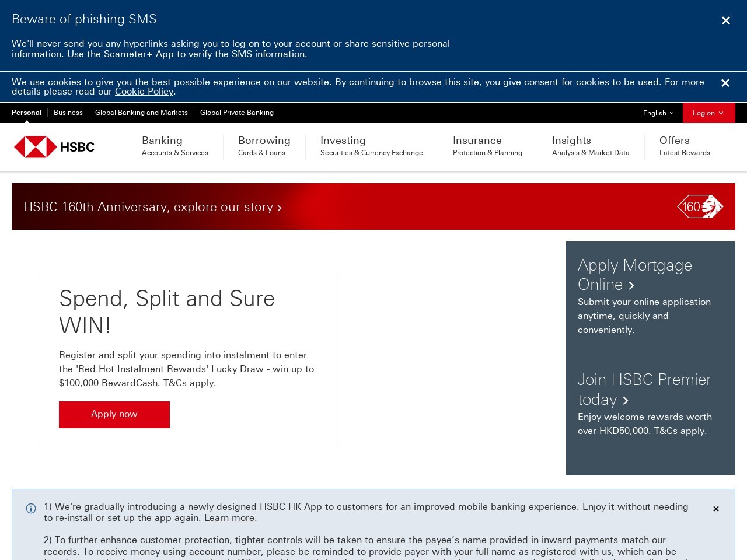The image size is (747, 560).
Task: Switch to the Business tab
Action: (x=68, y=113)
